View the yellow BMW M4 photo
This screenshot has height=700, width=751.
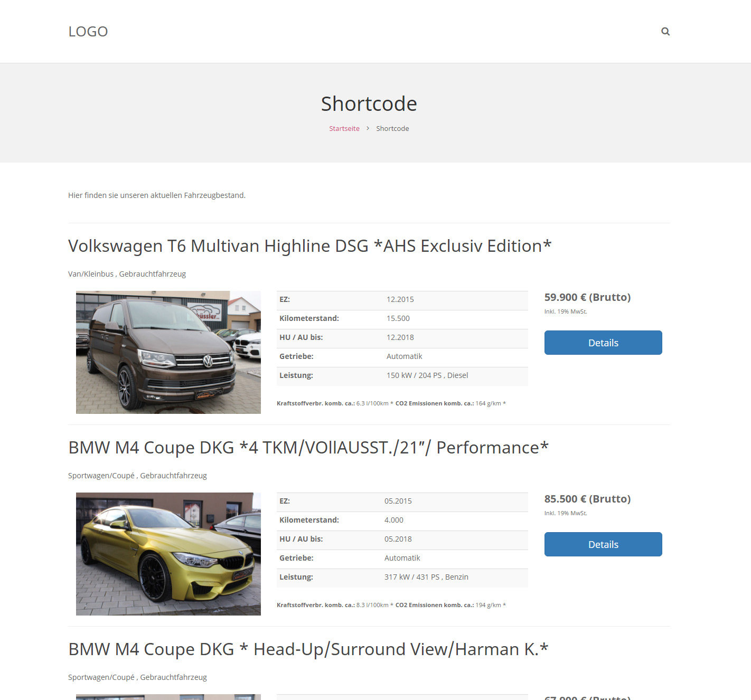[168, 554]
